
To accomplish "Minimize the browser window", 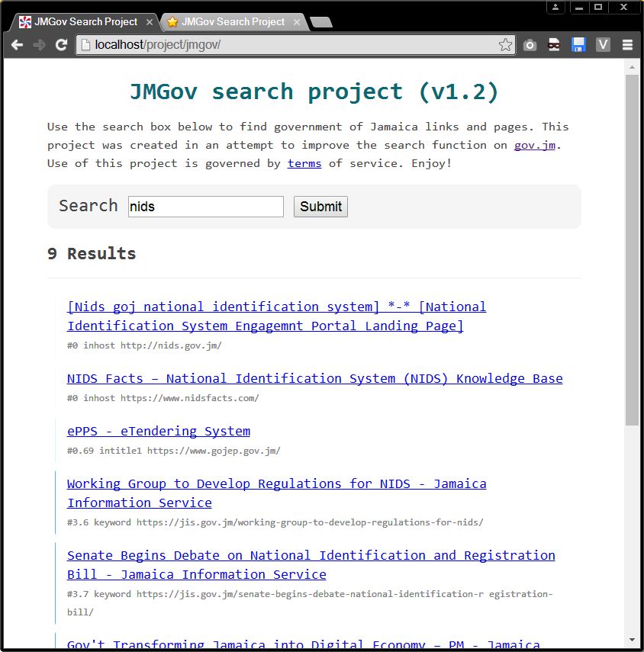I will pos(578,7).
